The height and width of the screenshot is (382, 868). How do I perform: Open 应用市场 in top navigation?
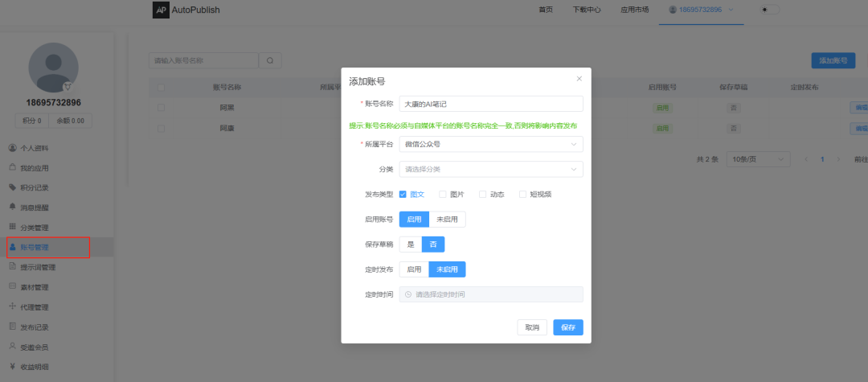[635, 10]
